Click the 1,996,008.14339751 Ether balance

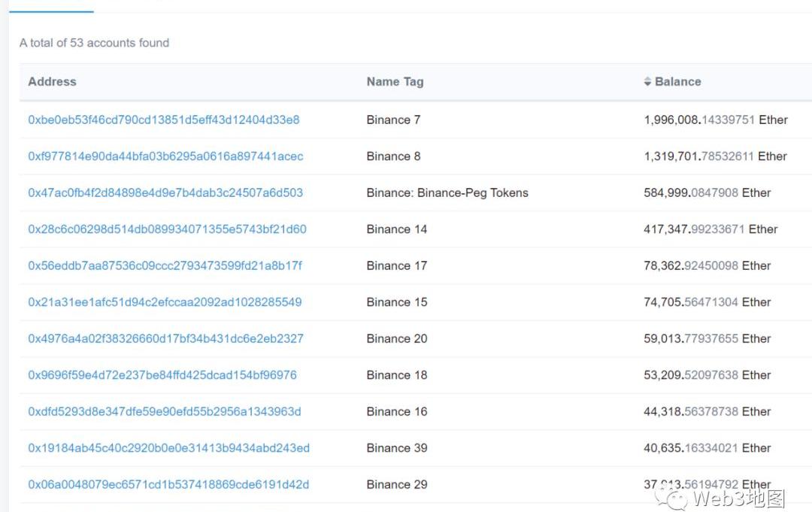716,120
